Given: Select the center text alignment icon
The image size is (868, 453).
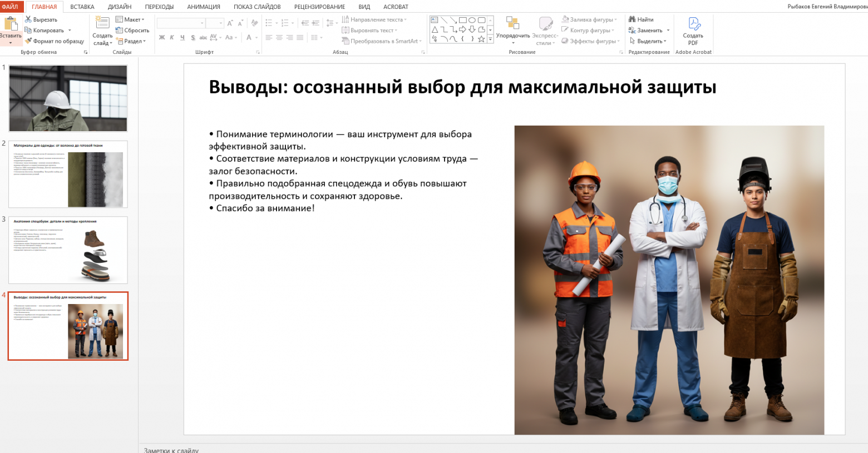Looking at the screenshot, I should (280, 37).
